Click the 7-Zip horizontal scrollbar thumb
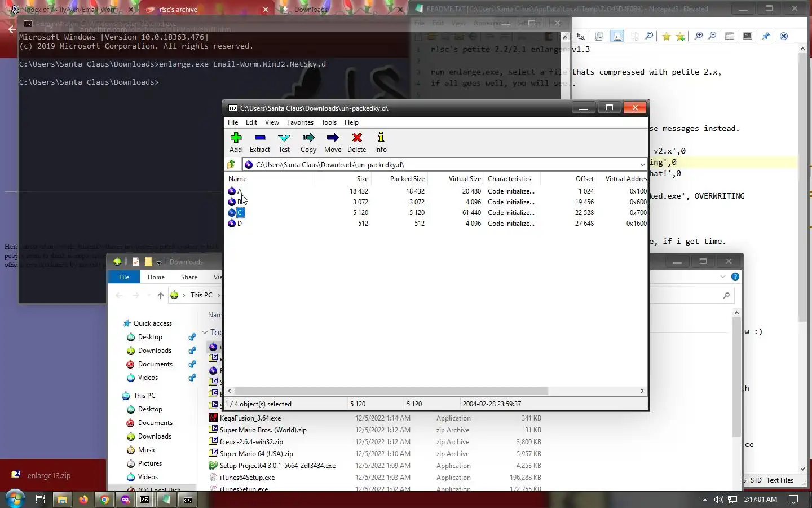 tap(391, 391)
